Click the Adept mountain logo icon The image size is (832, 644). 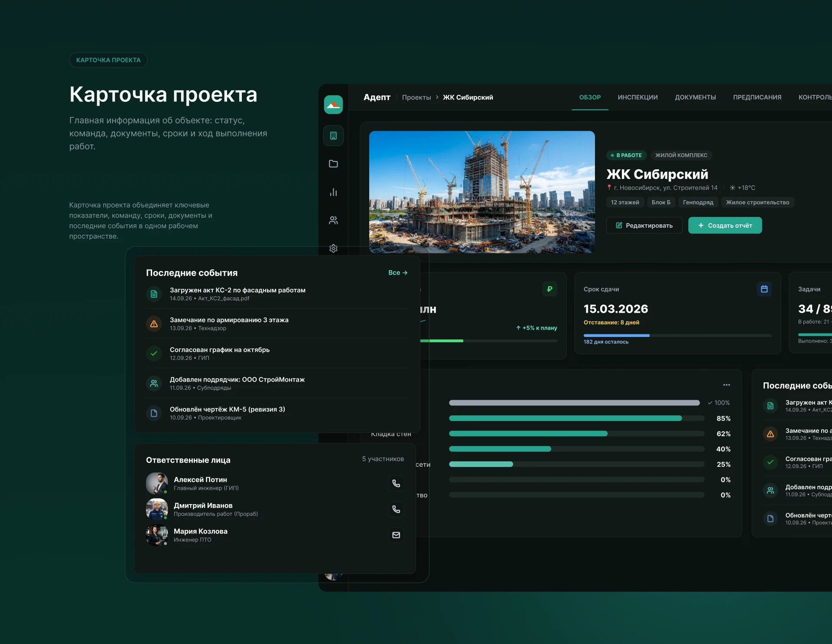pos(333,105)
